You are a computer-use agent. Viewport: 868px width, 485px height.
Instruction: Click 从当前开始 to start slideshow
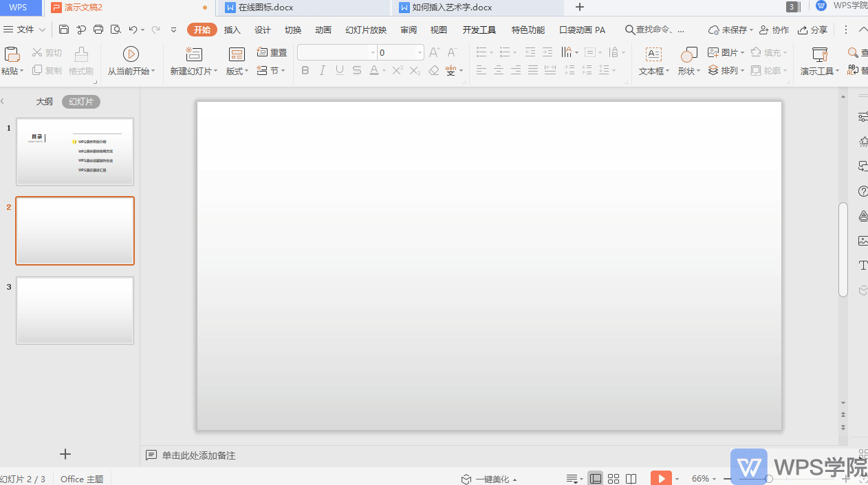point(131,61)
